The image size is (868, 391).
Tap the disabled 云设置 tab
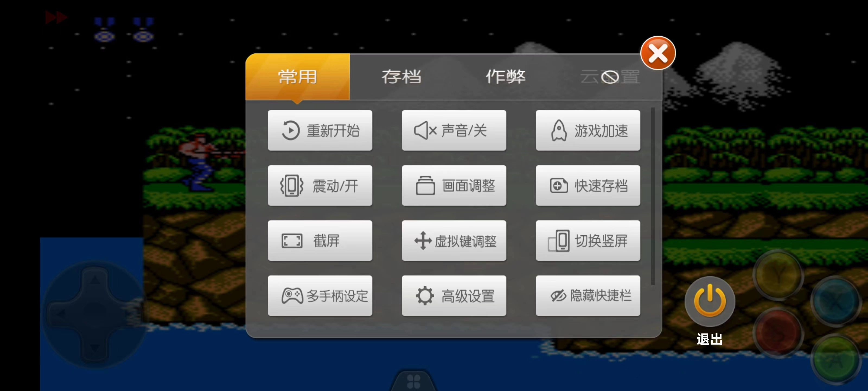610,77
